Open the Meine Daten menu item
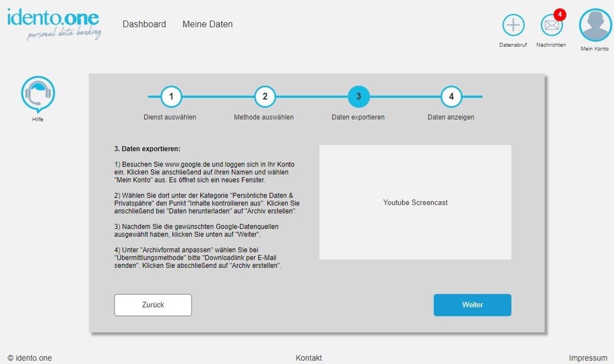The image size is (614, 364). [x=207, y=24]
